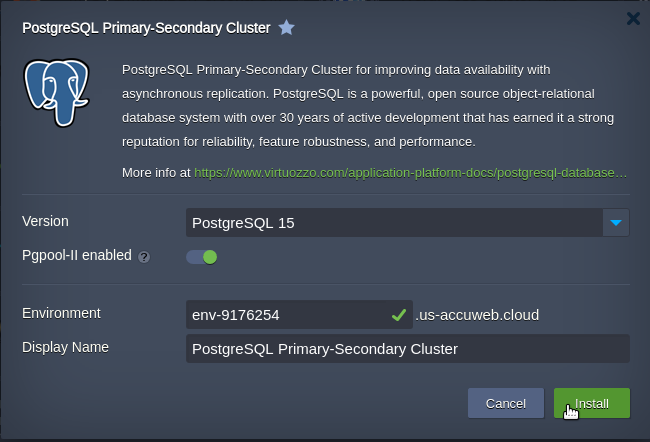The width and height of the screenshot is (650, 442).
Task: Click the .us-accuweb.cloud domain suffix
Action: click(x=477, y=315)
